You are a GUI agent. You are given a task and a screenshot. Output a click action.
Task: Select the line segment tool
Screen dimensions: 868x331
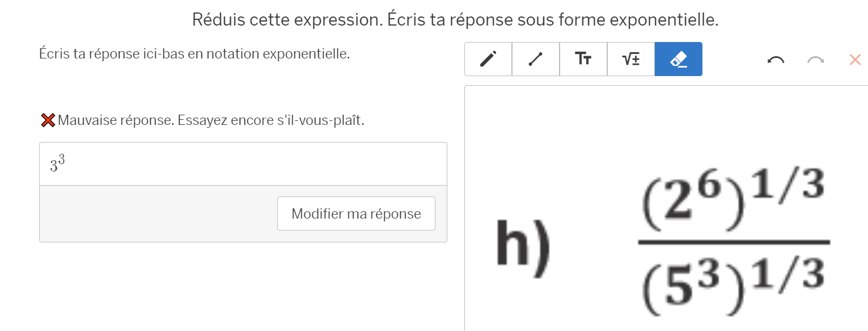(536, 59)
